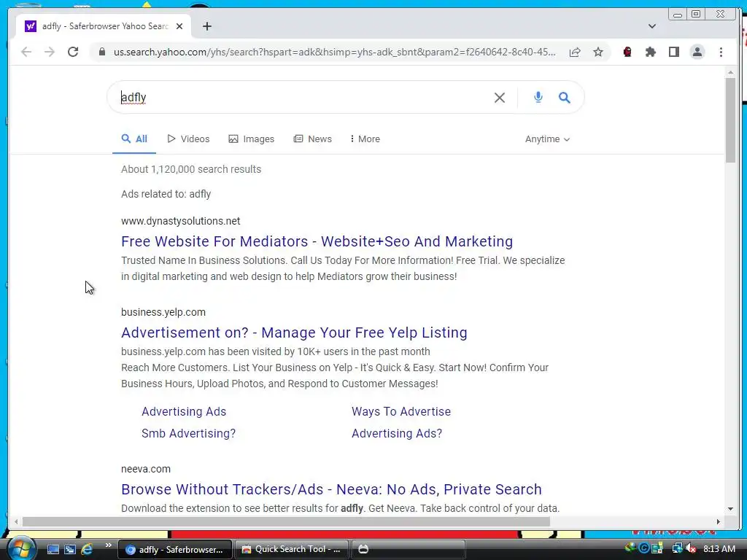Clear the search query with the X
Image resolution: width=747 pixels, height=560 pixels.
tap(500, 98)
